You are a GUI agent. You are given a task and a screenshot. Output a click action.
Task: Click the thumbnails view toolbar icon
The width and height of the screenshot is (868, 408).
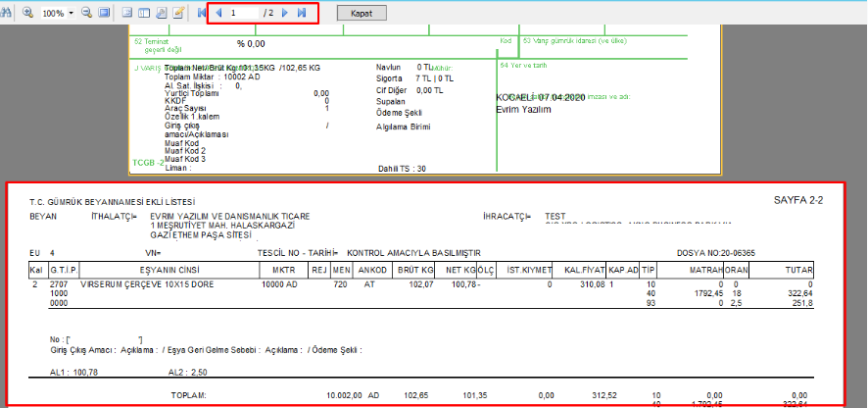click(x=144, y=14)
